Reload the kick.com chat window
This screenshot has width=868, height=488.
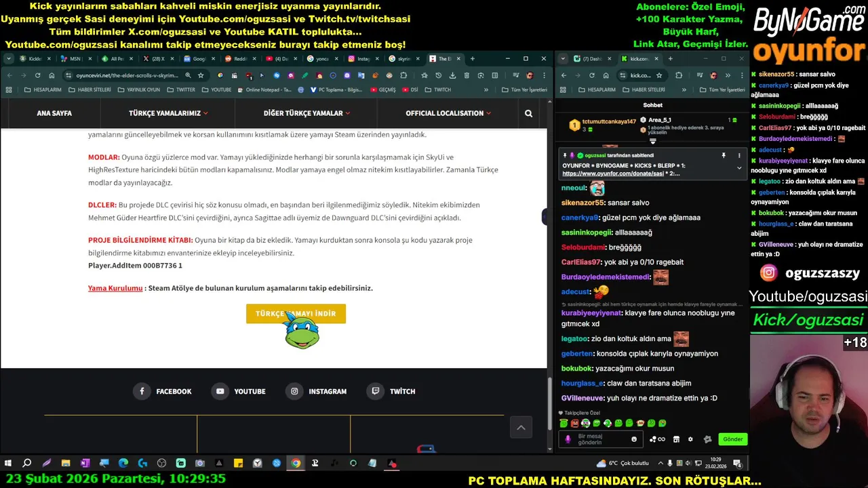click(x=592, y=75)
